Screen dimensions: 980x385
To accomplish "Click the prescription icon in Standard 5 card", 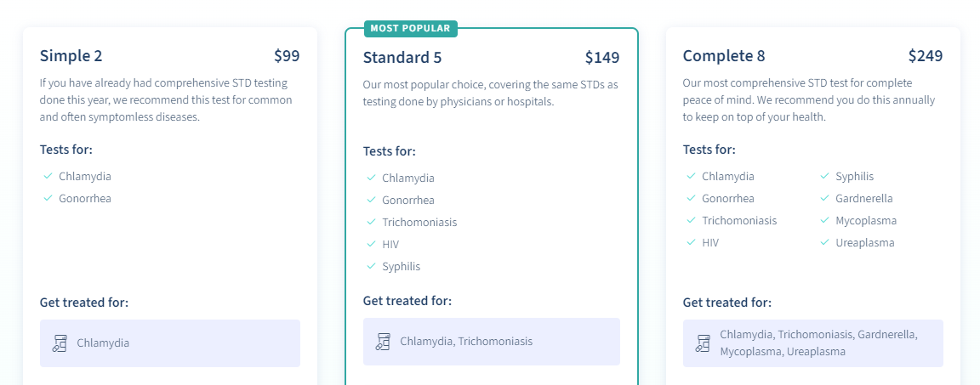I will click(x=383, y=342).
